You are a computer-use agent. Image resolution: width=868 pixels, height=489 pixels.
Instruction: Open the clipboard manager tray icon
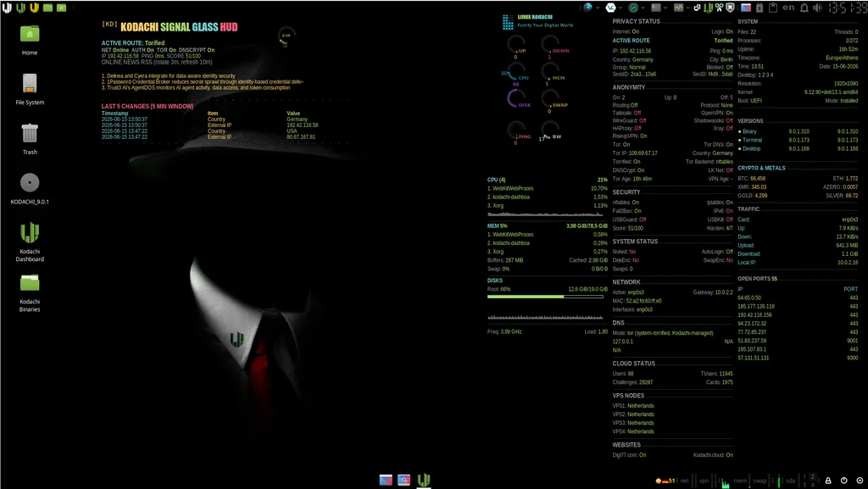click(x=773, y=8)
